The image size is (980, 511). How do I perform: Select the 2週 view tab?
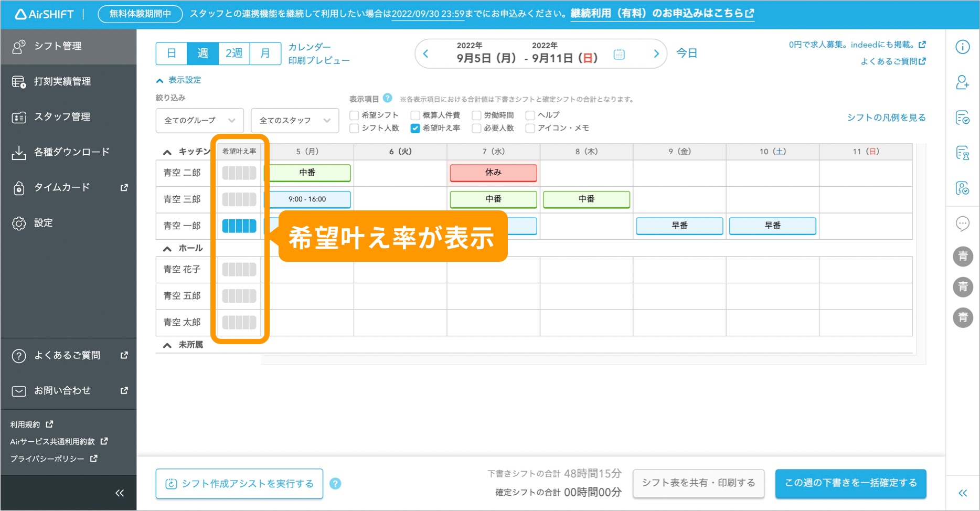(233, 52)
